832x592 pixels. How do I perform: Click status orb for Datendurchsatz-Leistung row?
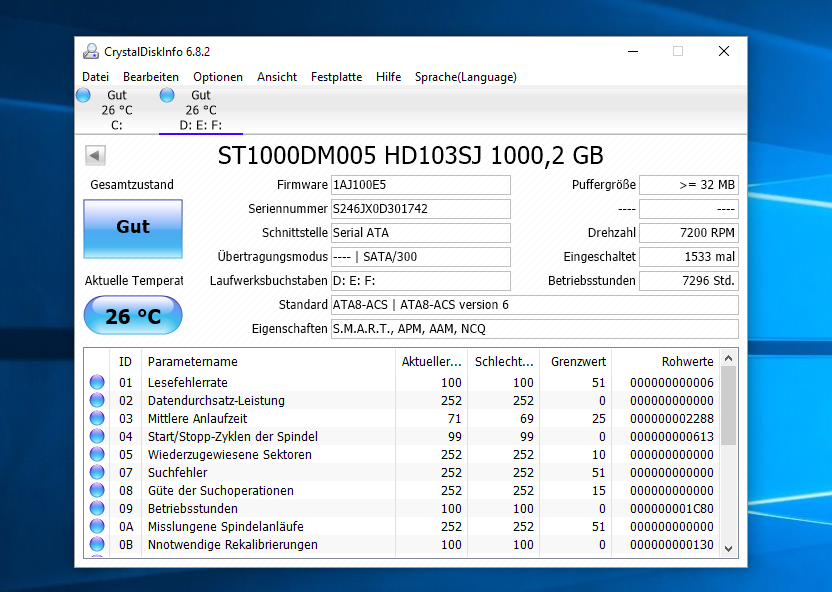click(x=97, y=400)
